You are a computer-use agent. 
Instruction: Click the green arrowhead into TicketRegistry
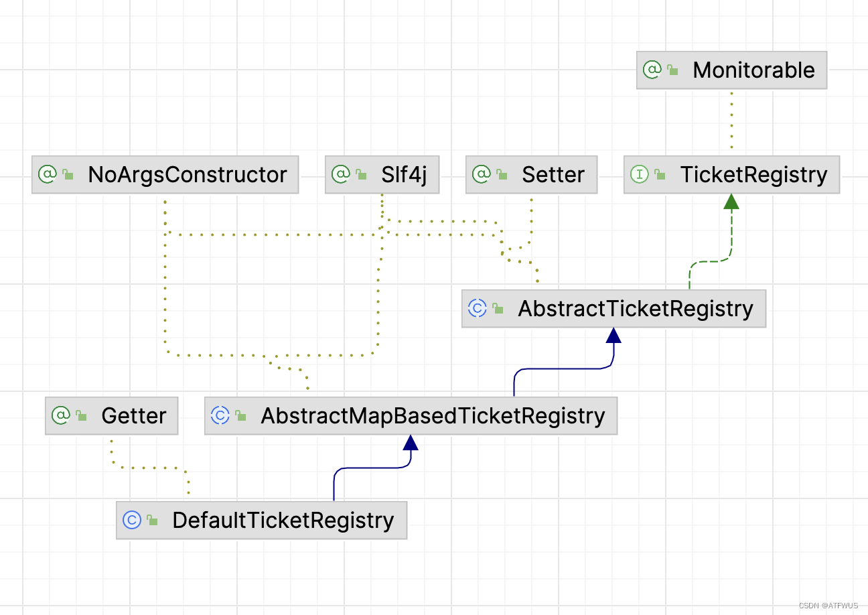[x=731, y=202]
